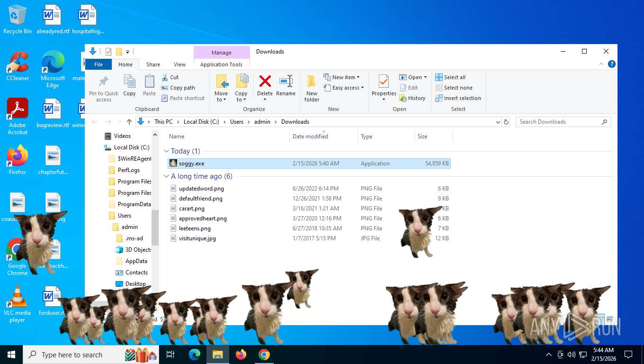Click the Rename icon

[286, 81]
